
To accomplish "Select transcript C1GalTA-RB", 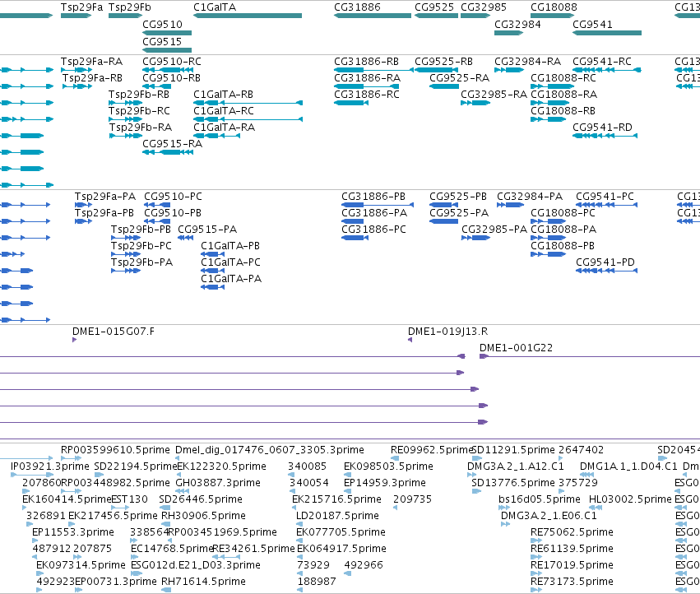I will tap(223, 95).
